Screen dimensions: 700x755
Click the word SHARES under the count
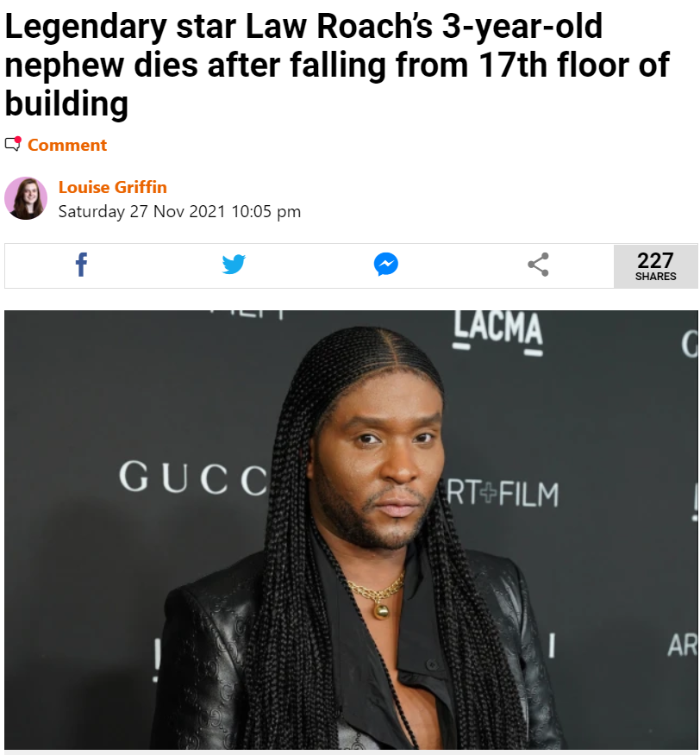coord(655,277)
